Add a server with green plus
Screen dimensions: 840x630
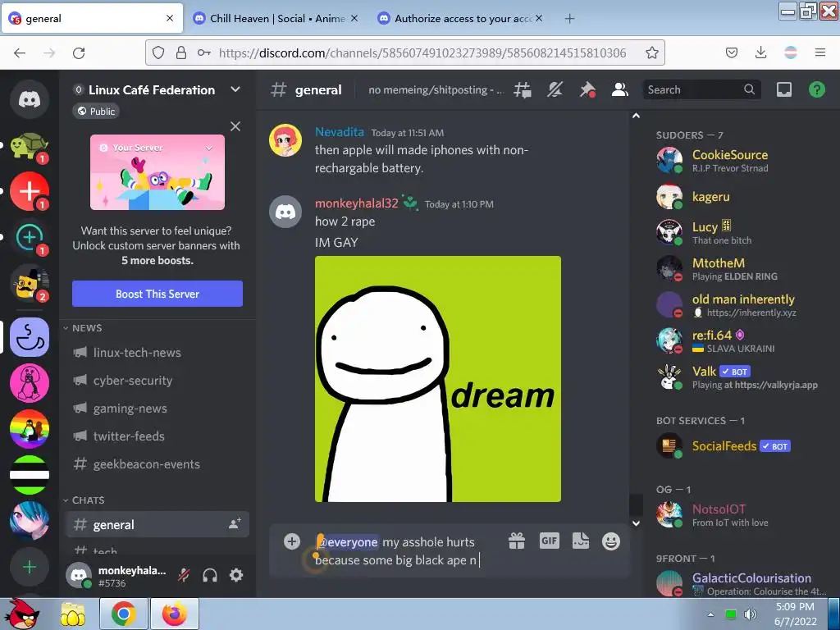[30, 567]
